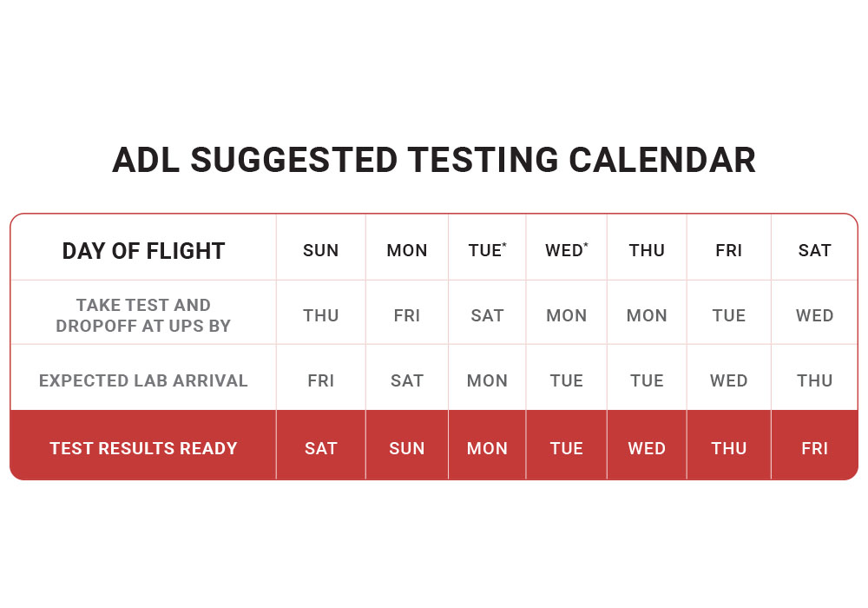
Task: Click the Test Results Ready red label
Action: click(143, 448)
